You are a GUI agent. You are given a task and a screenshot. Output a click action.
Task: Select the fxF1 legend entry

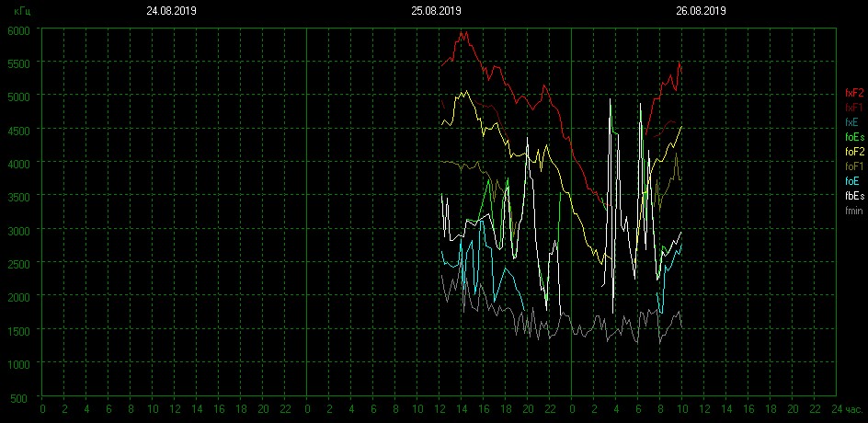(x=853, y=108)
